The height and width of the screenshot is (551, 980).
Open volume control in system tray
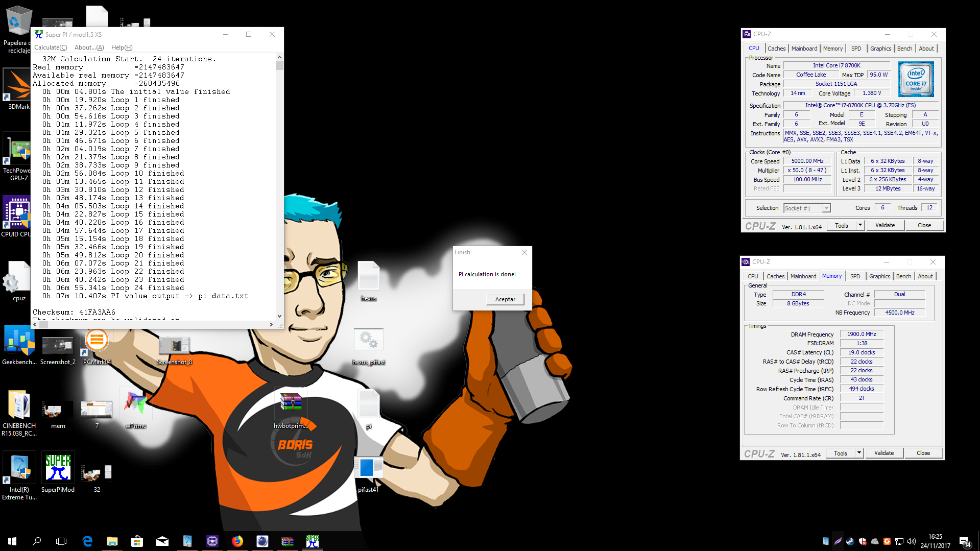pyautogui.click(x=912, y=541)
